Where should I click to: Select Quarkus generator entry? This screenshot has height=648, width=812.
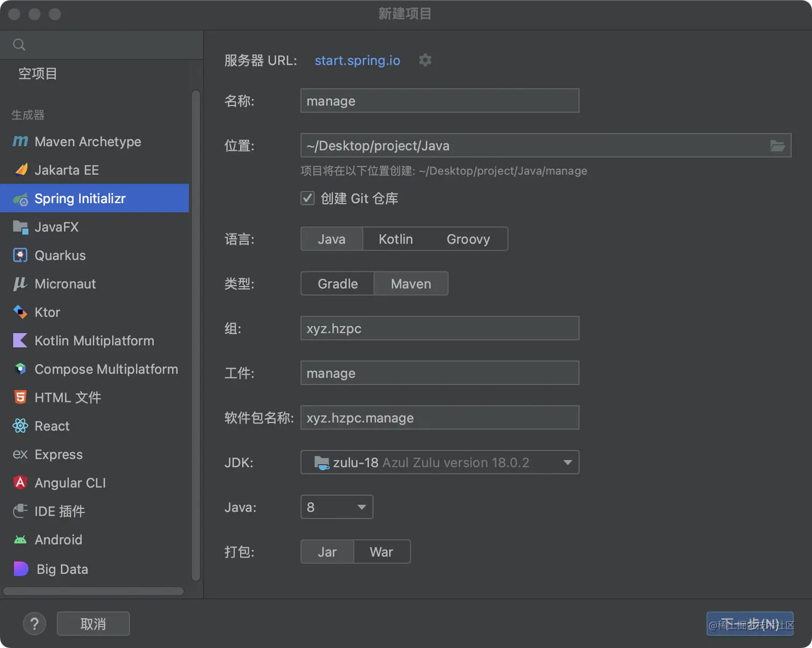[95, 255]
